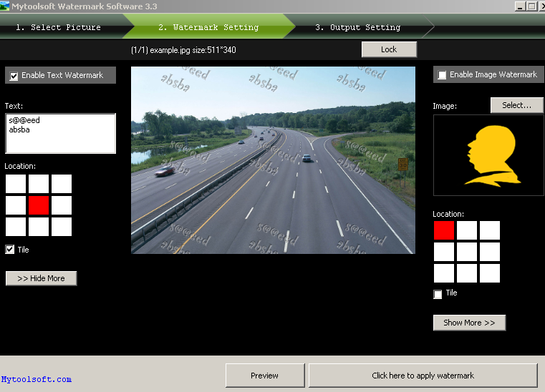Pick bottom-right image watermark location square

(490, 273)
